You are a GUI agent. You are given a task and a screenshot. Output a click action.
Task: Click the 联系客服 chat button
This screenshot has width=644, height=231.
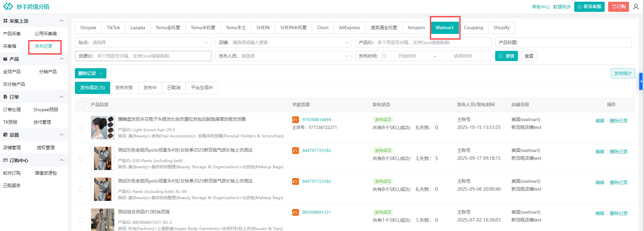point(589,7)
